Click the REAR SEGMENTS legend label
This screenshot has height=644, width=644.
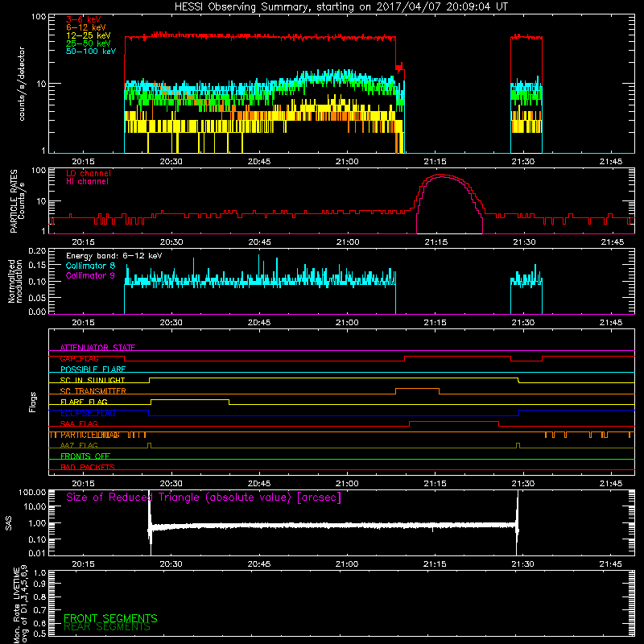click(x=107, y=627)
